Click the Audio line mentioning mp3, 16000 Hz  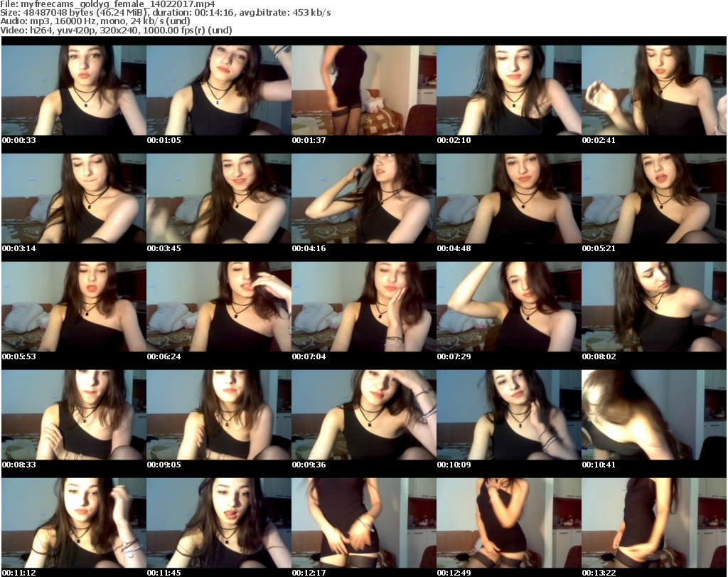pyautogui.click(x=95, y=21)
